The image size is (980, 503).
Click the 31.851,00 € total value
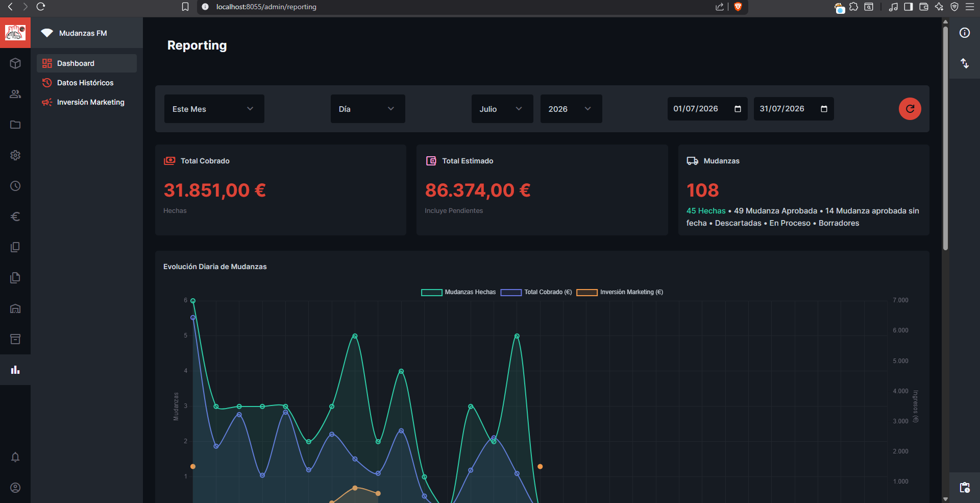(214, 190)
